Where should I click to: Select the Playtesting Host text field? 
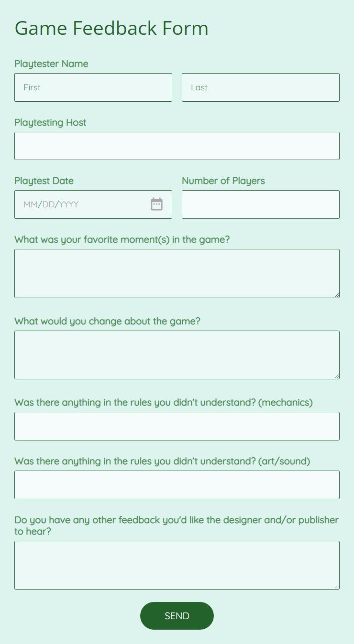click(177, 146)
